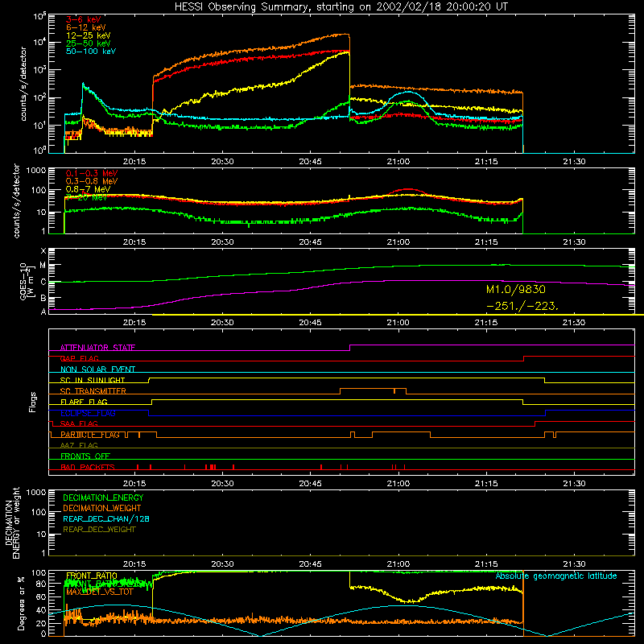Click the 7-20 MeV legend label
Viewport: 644px width, 644px height.
[86, 197]
